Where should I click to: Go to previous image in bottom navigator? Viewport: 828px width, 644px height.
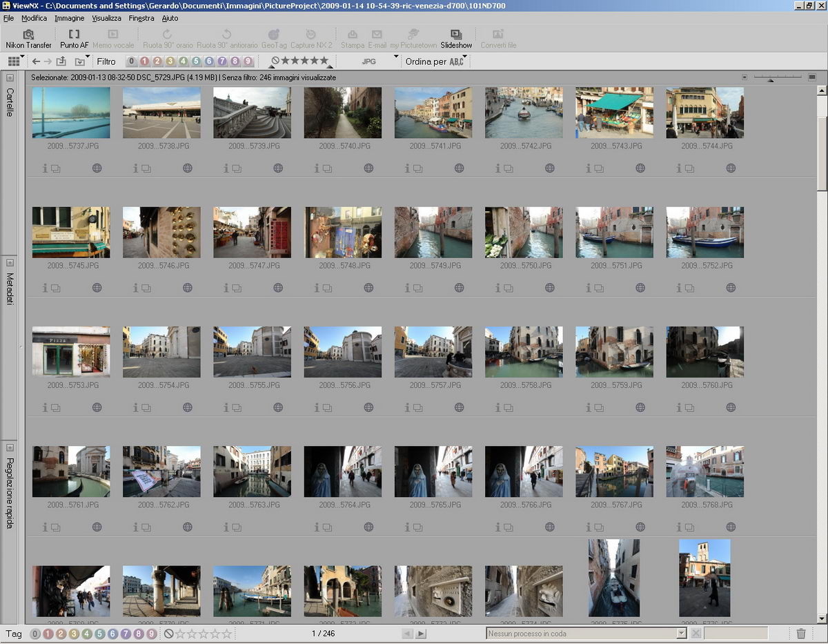coord(407,634)
